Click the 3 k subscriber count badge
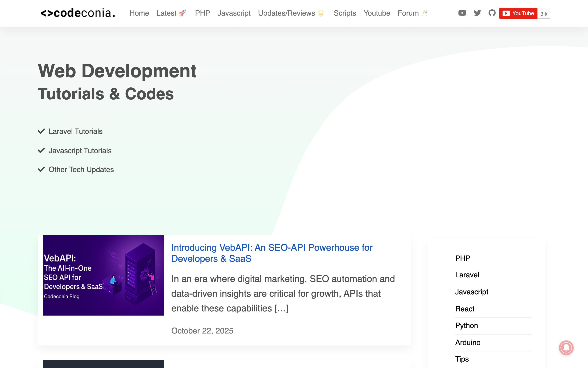Viewport: 588px width, 368px height. pyautogui.click(x=544, y=13)
